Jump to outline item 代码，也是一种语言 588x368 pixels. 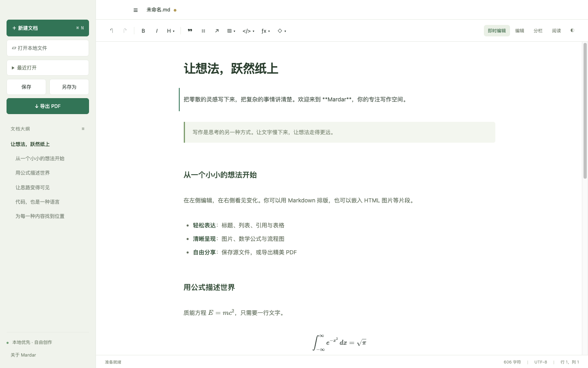pyautogui.click(x=38, y=202)
